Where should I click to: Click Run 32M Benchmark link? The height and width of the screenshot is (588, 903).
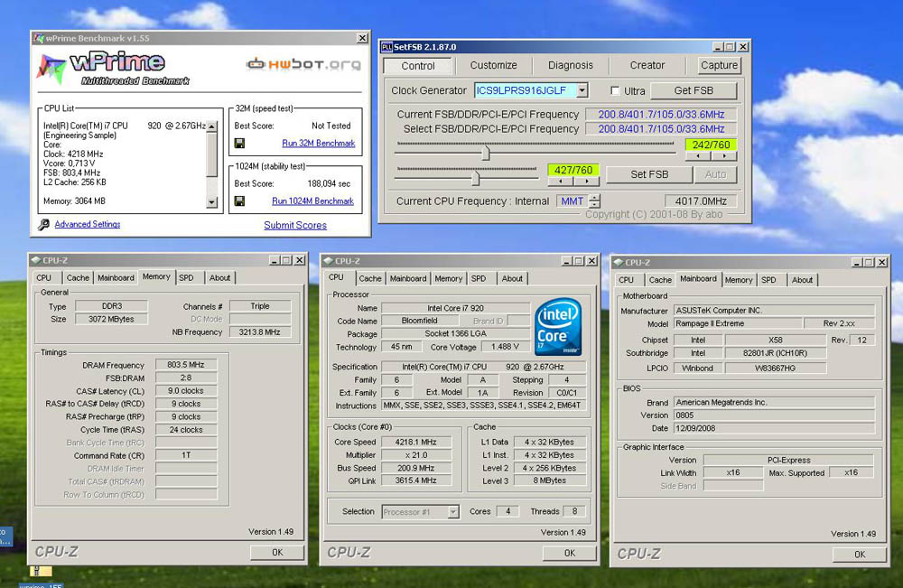coord(319,144)
